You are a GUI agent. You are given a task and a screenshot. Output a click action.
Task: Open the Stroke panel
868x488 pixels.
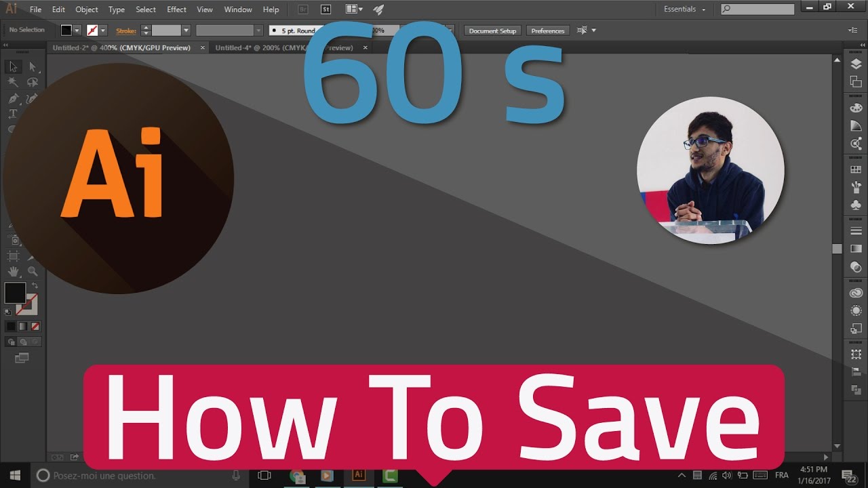[856, 231]
